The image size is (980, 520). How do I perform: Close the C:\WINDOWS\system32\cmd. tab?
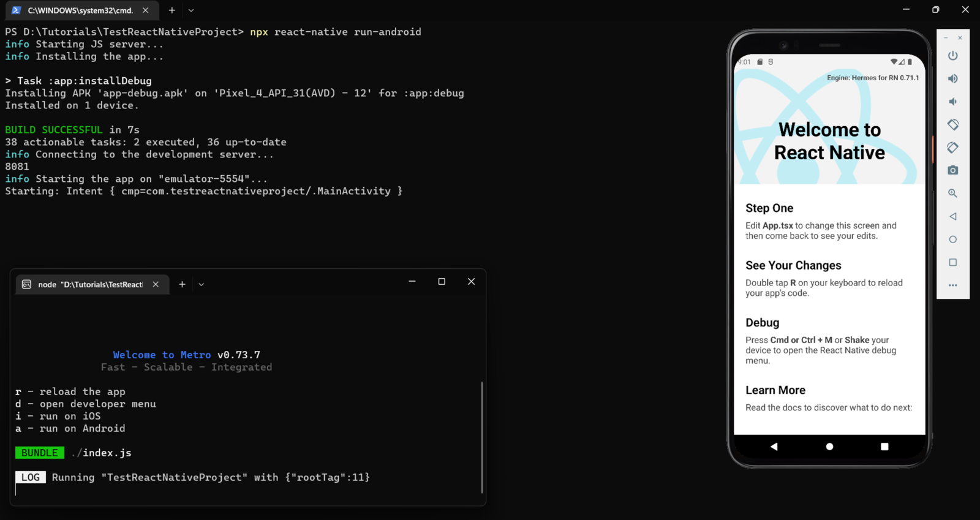(145, 10)
